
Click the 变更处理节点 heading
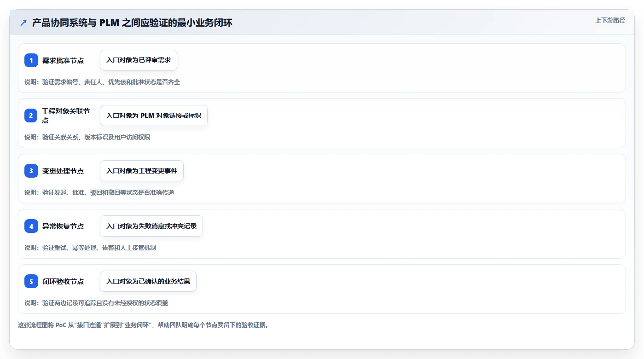click(x=63, y=171)
